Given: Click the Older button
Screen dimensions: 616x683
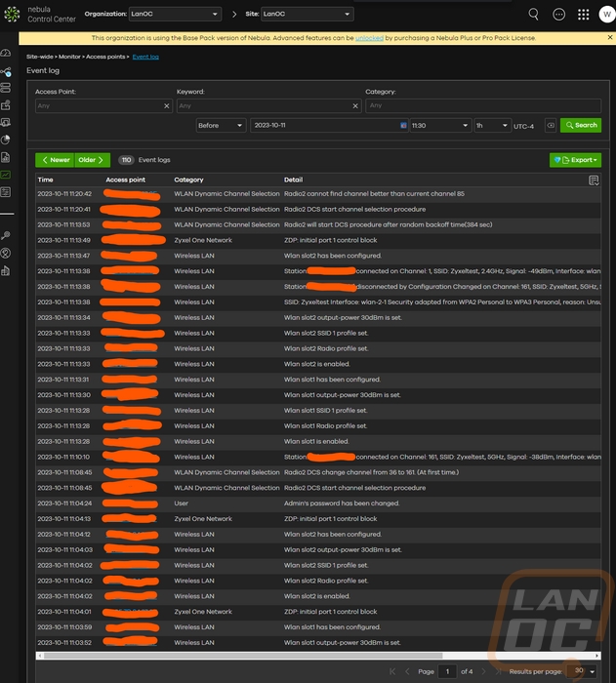Looking at the screenshot, I should coord(93,160).
